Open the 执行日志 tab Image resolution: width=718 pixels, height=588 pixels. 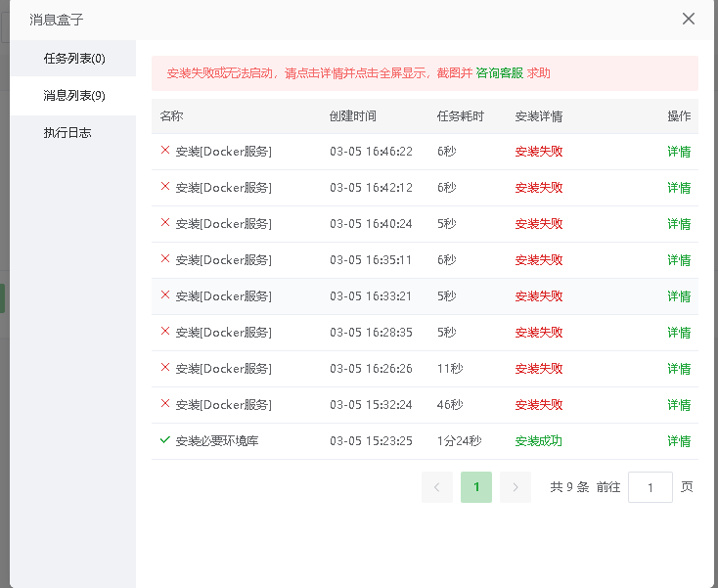pyautogui.click(x=73, y=133)
